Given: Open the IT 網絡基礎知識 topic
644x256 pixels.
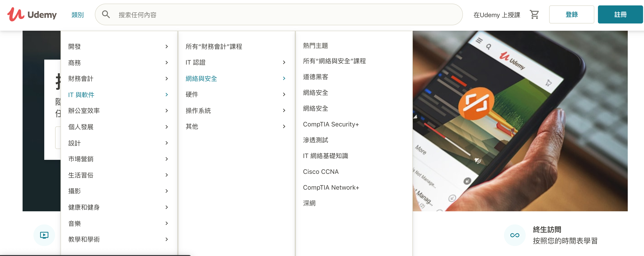Looking at the screenshot, I should (325, 156).
